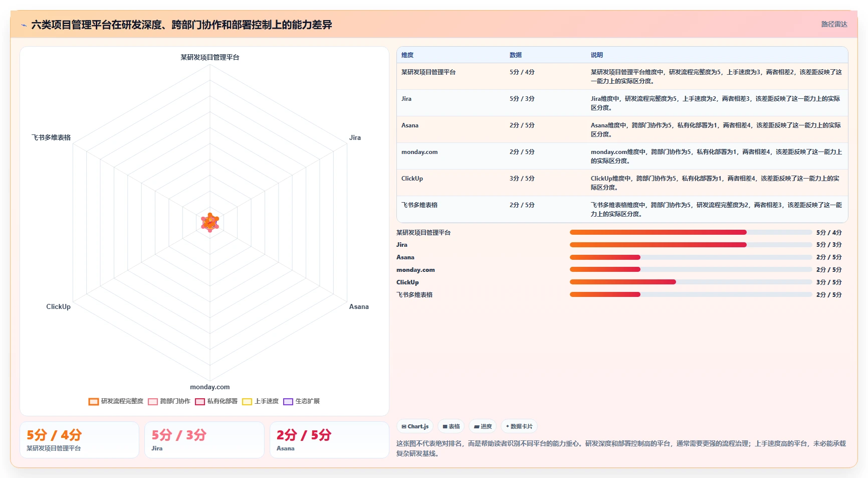Click the 表格 tag chip
868x478 pixels.
pos(451,426)
